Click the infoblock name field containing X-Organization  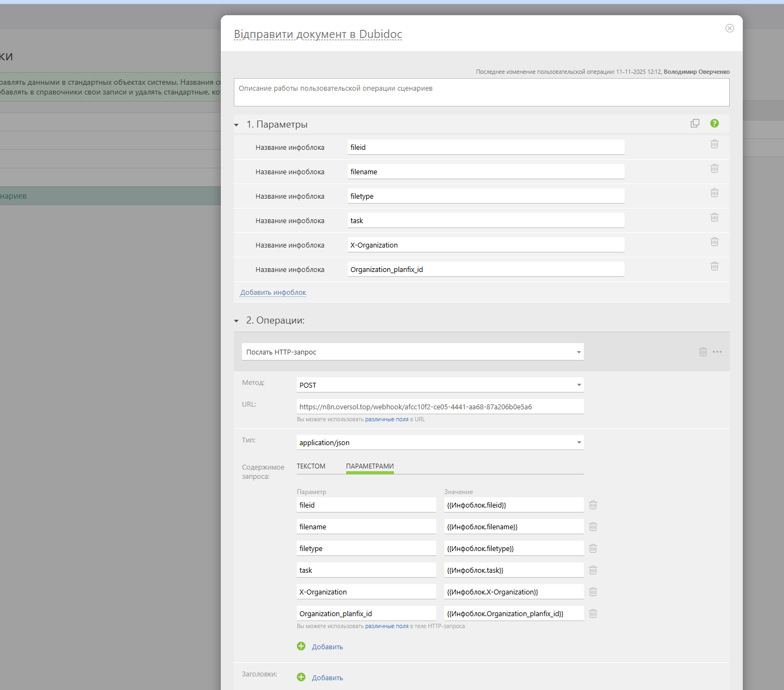pyautogui.click(x=486, y=245)
